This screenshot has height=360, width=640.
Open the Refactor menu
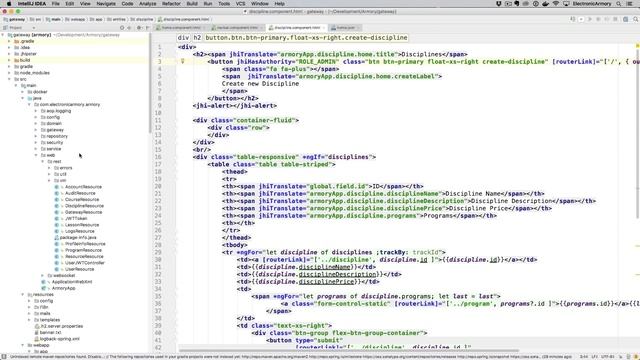(x=171, y=4)
